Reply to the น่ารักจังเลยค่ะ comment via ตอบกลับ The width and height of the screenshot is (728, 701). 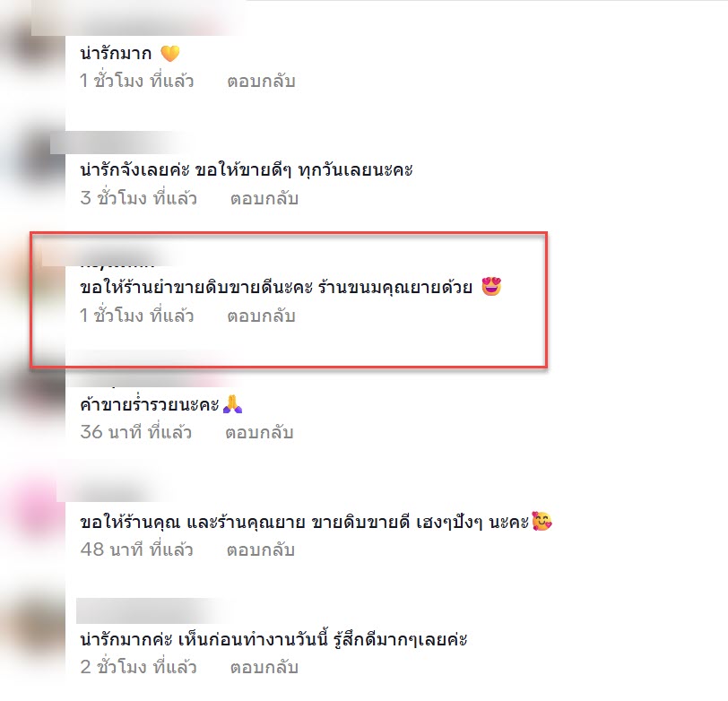click(x=264, y=198)
